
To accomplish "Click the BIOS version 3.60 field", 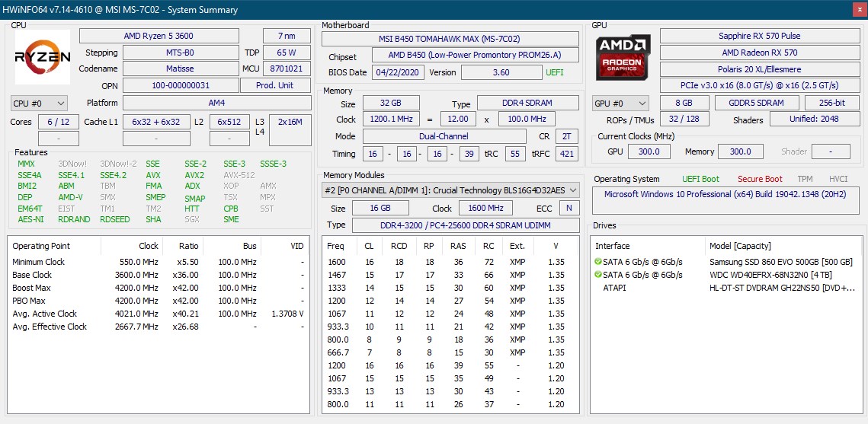I will point(501,72).
